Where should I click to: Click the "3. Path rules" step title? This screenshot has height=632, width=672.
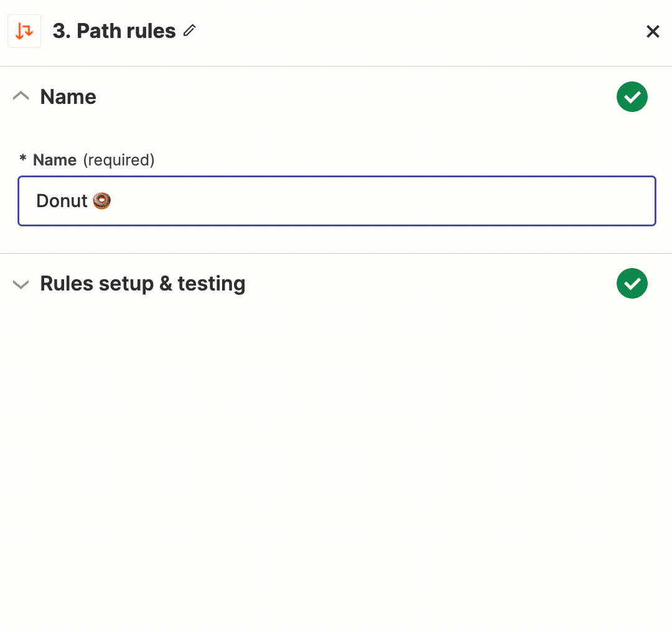tap(114, 31)
